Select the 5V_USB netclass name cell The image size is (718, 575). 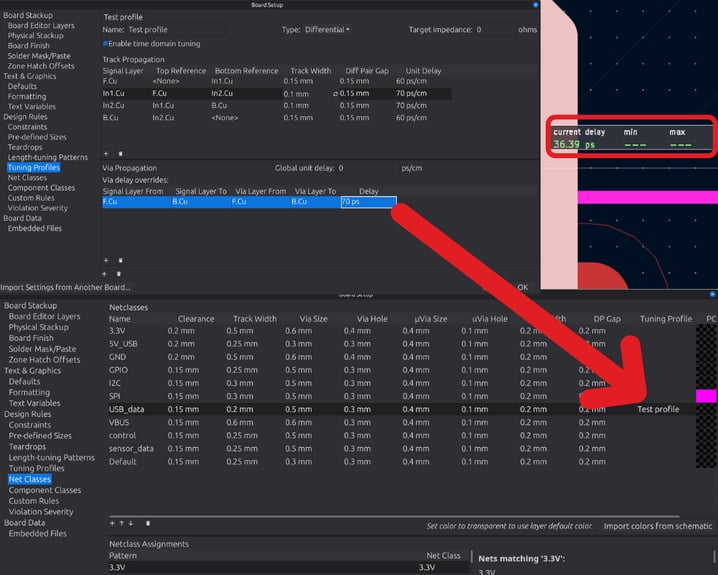[123, 343]
